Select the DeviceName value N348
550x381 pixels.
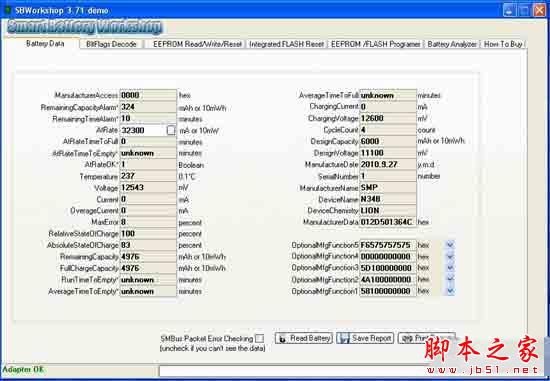370,199
